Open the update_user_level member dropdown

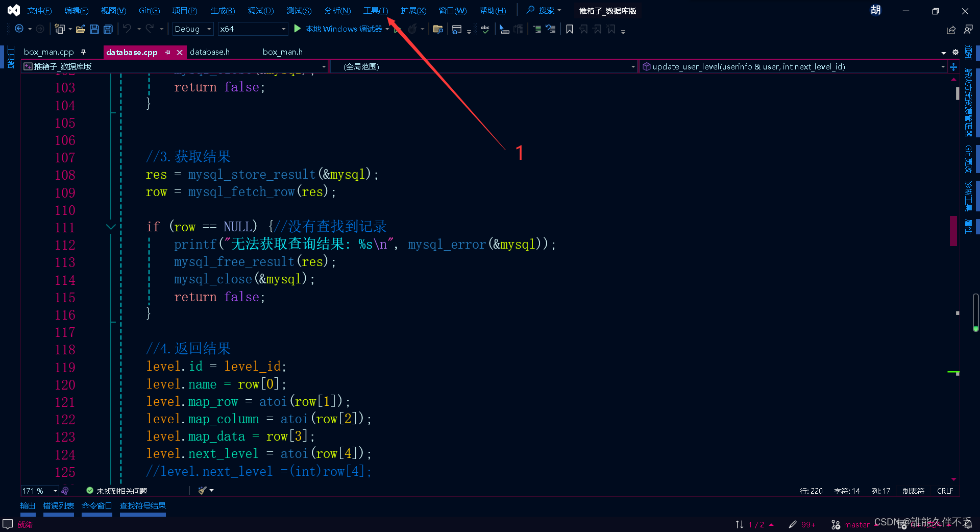[x=793, y=66]
